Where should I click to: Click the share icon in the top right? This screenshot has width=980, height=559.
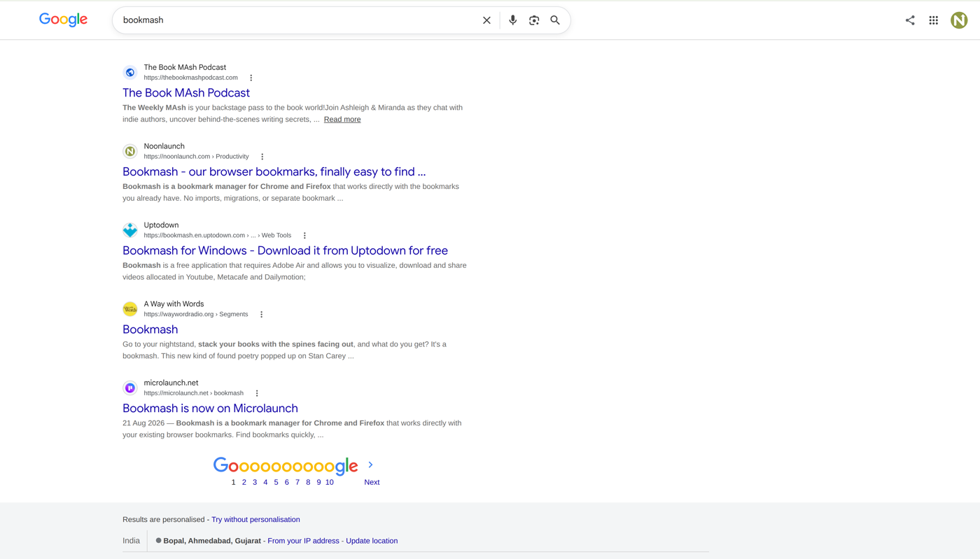click(910, 20)
